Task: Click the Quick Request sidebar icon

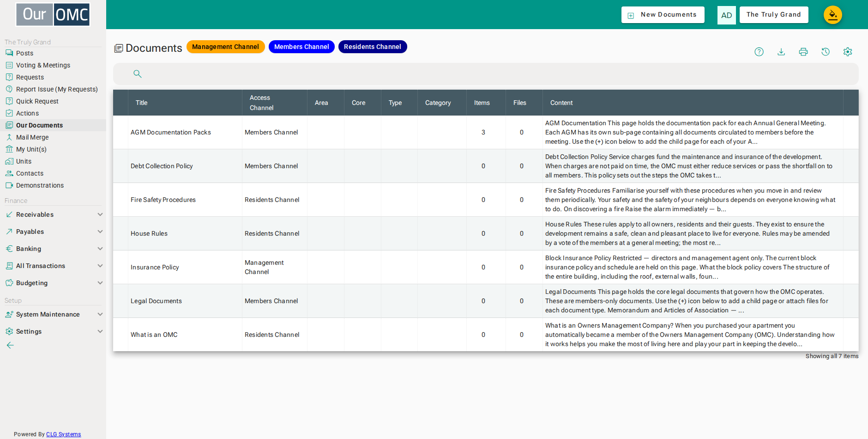Action: click(9, 101)
